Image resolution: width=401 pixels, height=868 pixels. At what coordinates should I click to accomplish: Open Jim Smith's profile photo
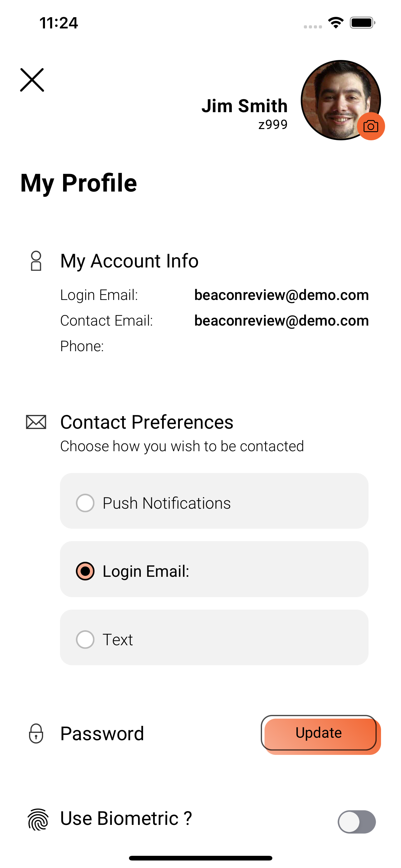[x=341, y=100]
